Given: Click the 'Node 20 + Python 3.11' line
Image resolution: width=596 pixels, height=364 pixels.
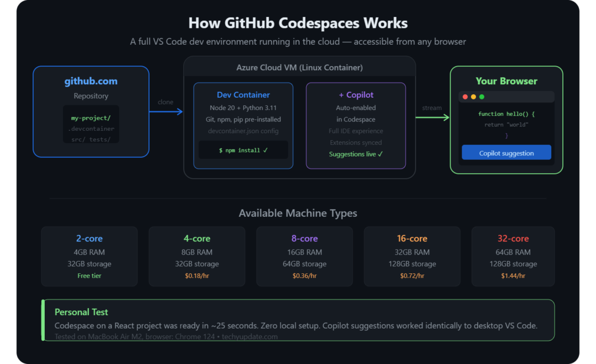Looking at the screenshot, I should click(243, 108).
